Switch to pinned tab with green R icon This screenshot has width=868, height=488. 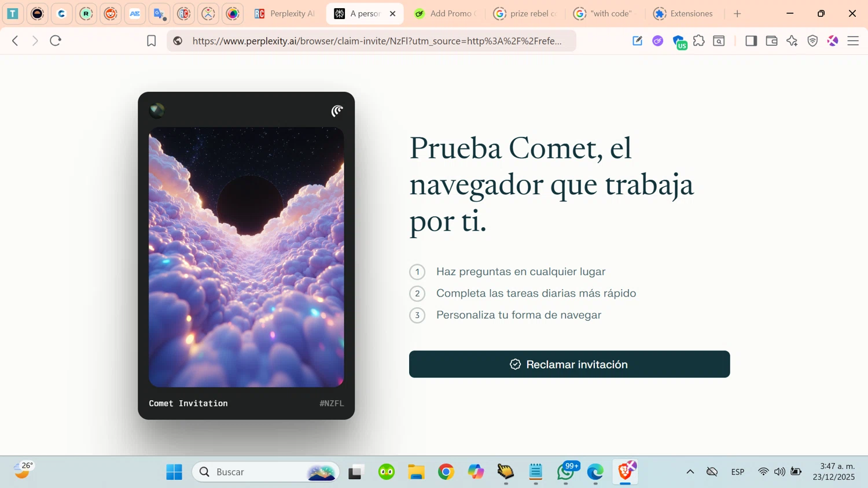tap(86, 14)
